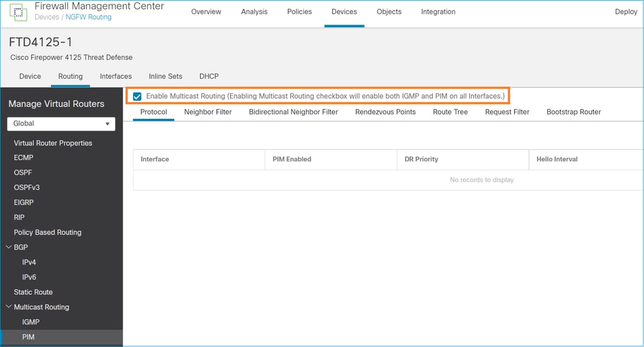Image resolution: width=644 pixels, height=347 pixels.
Task: Switch to the Interfaces tab
Action: pos(116,76)
